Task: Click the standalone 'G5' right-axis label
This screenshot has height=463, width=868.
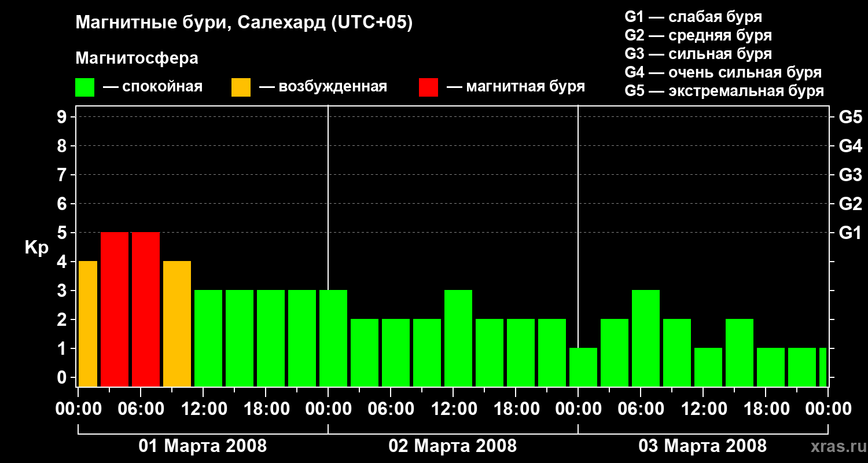Action: point(850,117)
